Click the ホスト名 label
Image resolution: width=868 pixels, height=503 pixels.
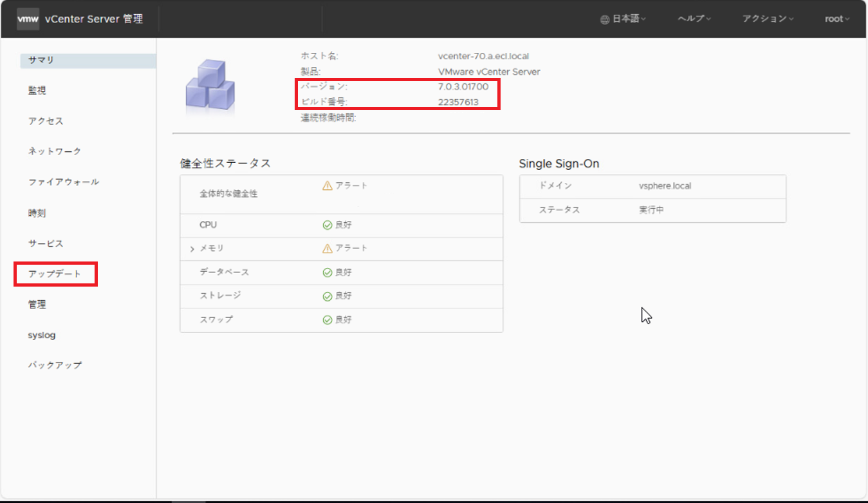click(x=320, y=56)
